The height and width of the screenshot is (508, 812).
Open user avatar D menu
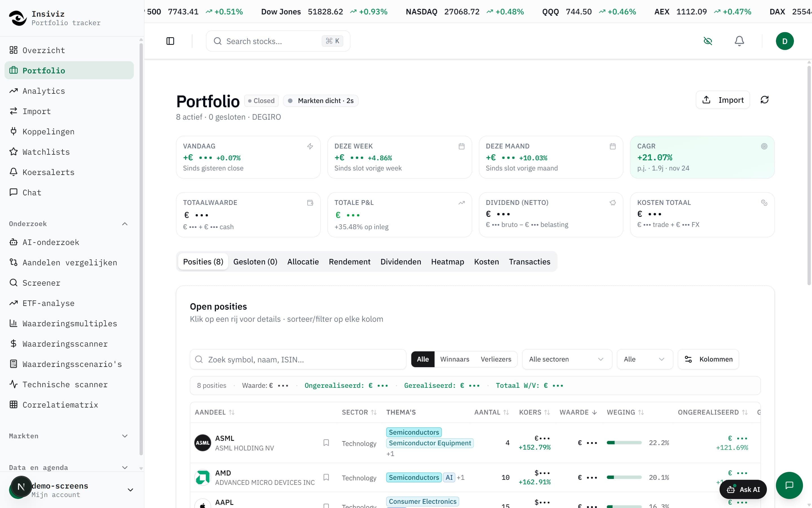pos(784,41)
